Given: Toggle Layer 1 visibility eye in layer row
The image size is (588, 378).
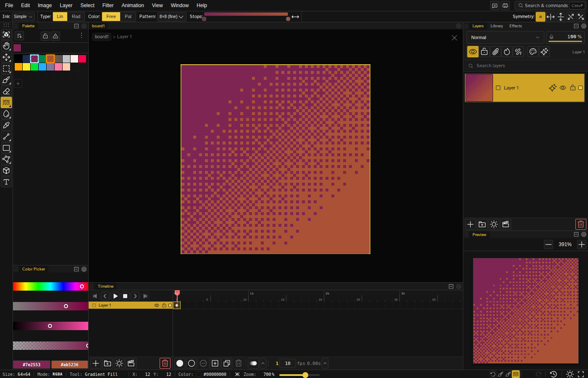Looking at the screenshot, I should pos(563,88).
